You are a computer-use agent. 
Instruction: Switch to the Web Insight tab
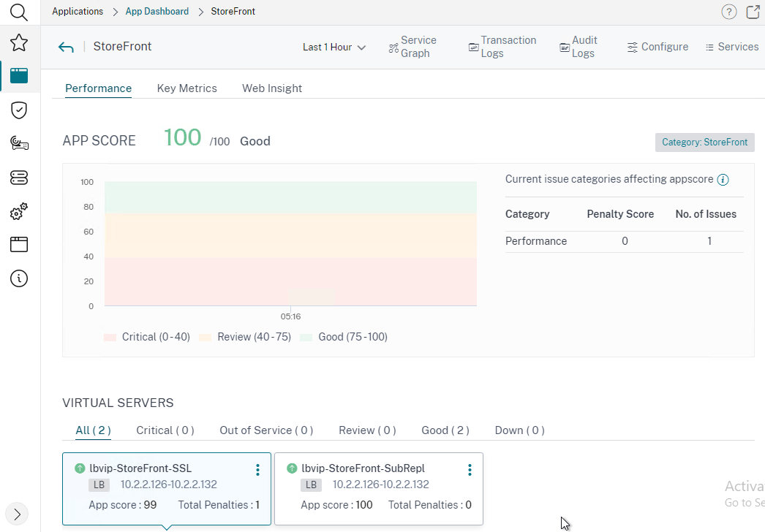pyautogui.click(x=272, y=88)
